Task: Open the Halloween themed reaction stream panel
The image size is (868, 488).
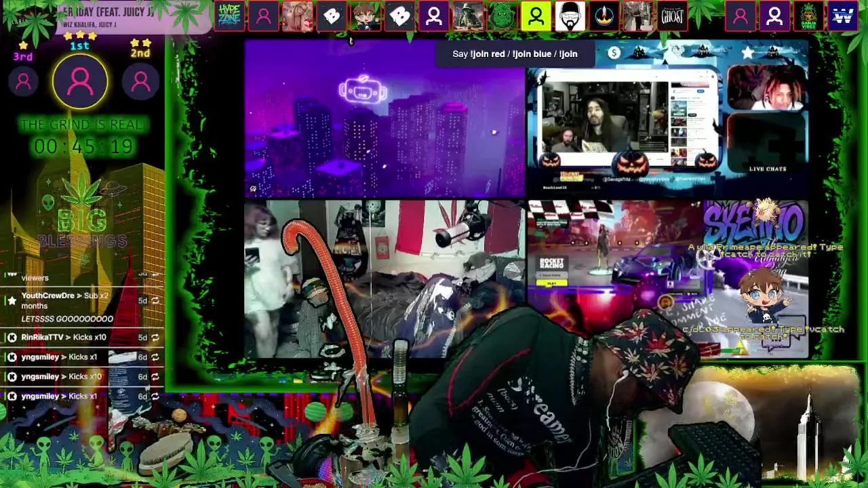Action: 668,118
